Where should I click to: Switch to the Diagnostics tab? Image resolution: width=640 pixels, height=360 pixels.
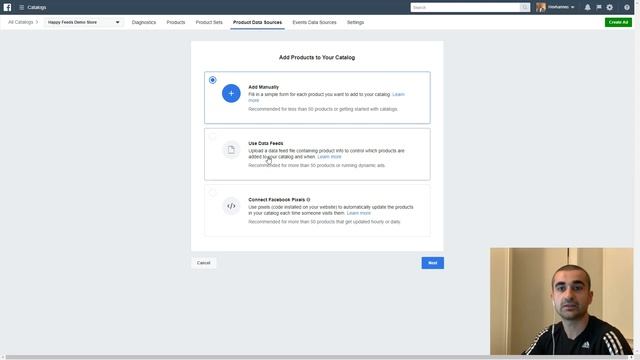[x=144, y=22]
